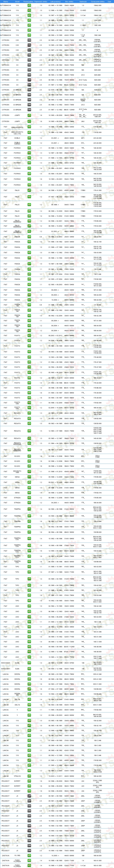
Task: Click the DOBLO CARGO model cell
Action: 17,143
